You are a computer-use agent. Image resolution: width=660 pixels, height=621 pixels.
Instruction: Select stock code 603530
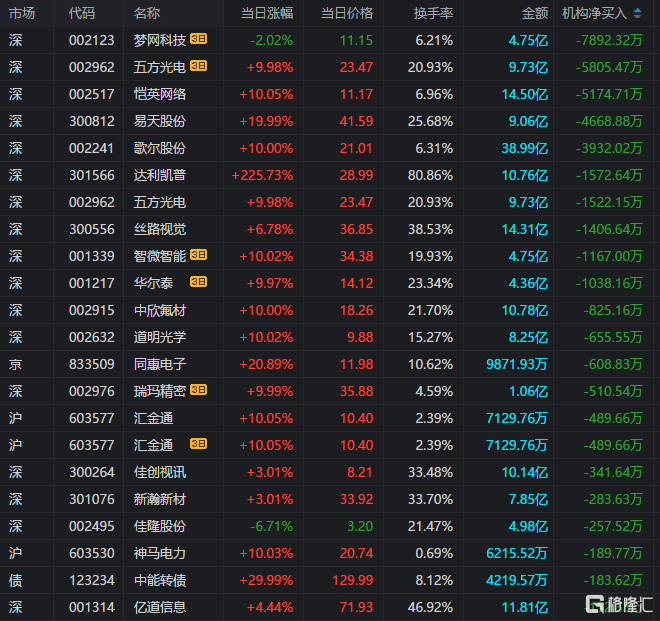point(91,553)
